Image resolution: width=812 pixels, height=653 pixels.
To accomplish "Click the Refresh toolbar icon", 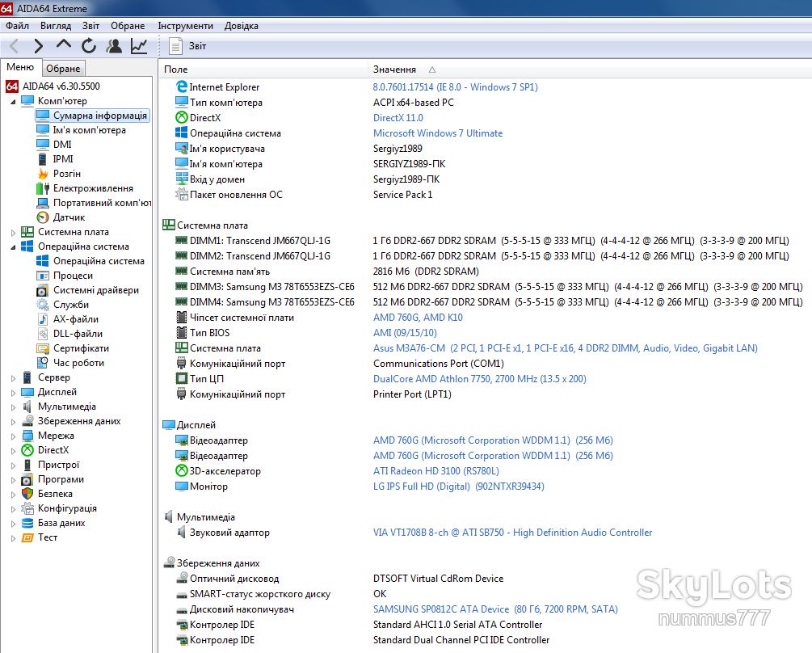I will click(89, 46).
